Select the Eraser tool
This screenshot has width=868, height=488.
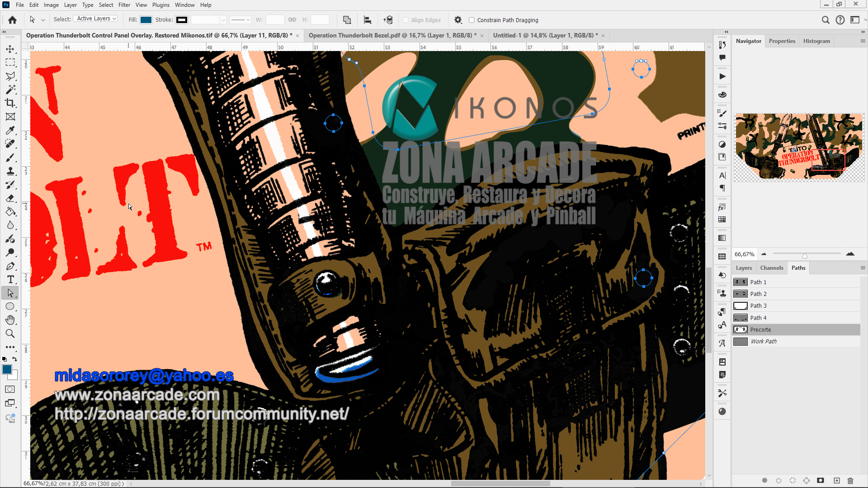pos(10,198)
